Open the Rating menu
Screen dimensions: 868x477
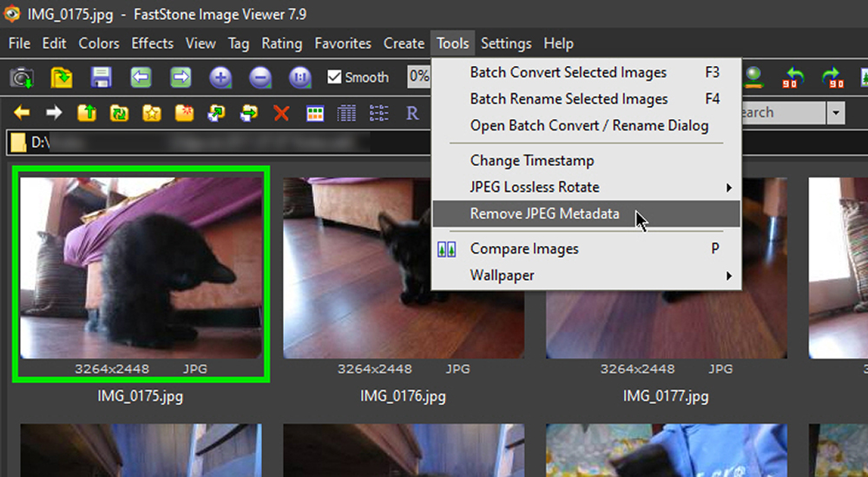tap(282, 43)
